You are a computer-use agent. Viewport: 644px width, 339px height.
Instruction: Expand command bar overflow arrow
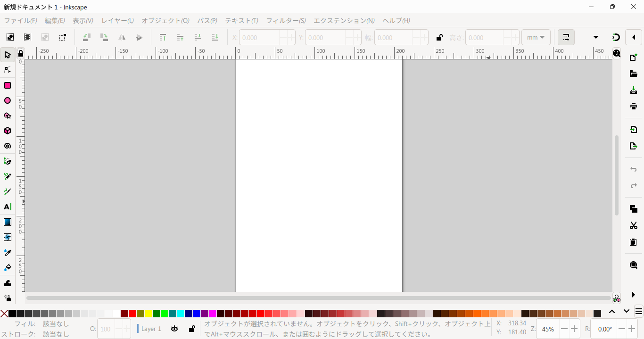(x=634, y=295)
